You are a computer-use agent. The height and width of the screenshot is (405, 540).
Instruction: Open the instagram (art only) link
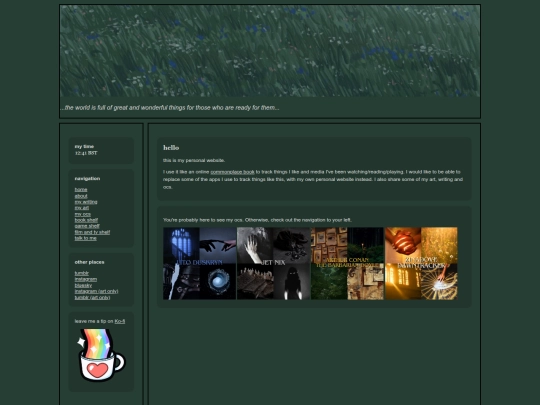point(96,291)
